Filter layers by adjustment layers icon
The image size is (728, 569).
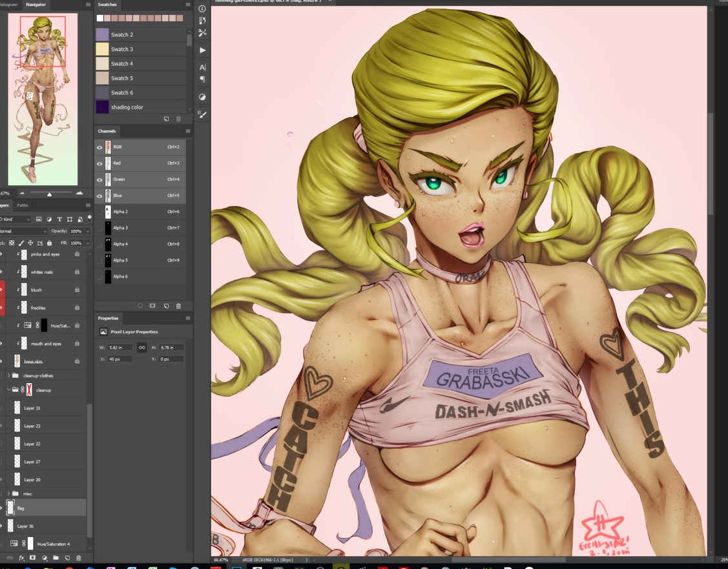(49, 219)
